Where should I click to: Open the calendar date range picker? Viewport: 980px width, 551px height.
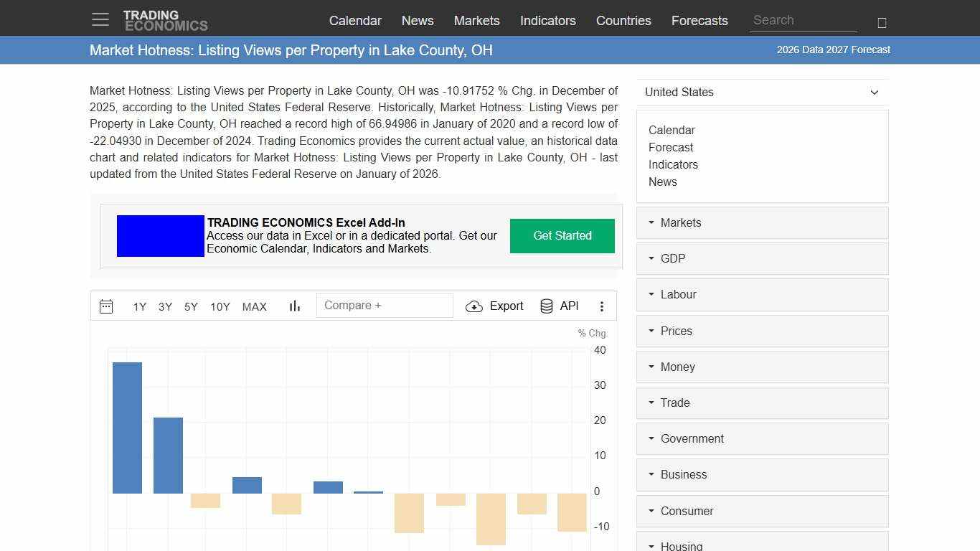tap(106, 306)
